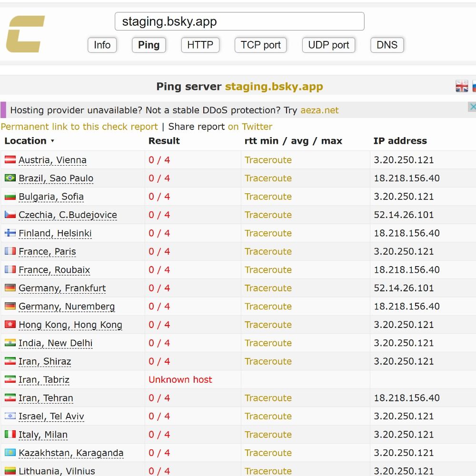Click the flag next to Iran, Shiraz

click(x=10, y=361)
